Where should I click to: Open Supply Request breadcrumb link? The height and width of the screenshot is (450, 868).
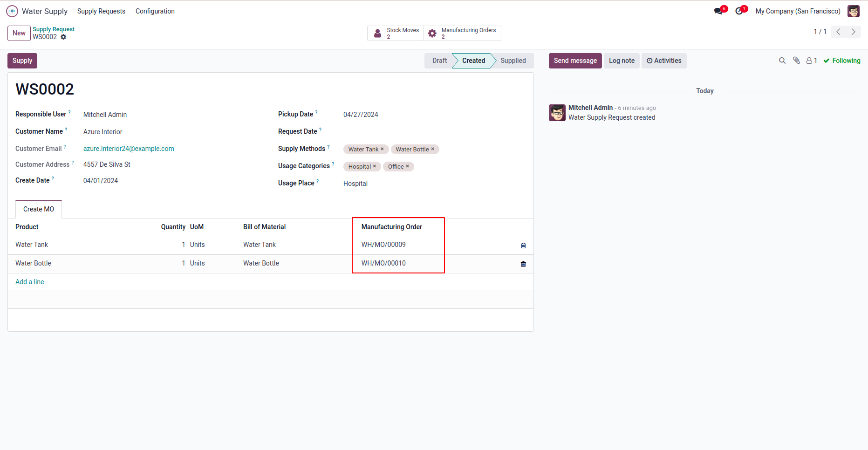click(x=54, y=29)
